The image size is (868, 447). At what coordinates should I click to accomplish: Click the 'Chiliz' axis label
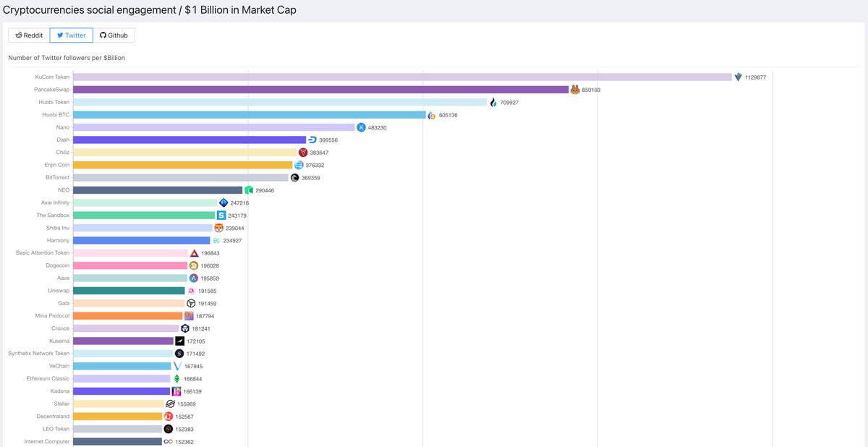point(63,153)
